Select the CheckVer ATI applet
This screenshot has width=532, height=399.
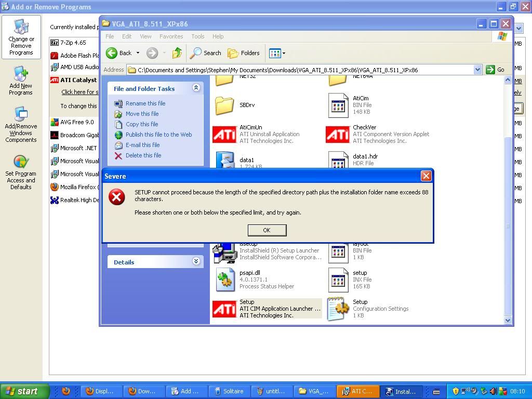(377, 134)
